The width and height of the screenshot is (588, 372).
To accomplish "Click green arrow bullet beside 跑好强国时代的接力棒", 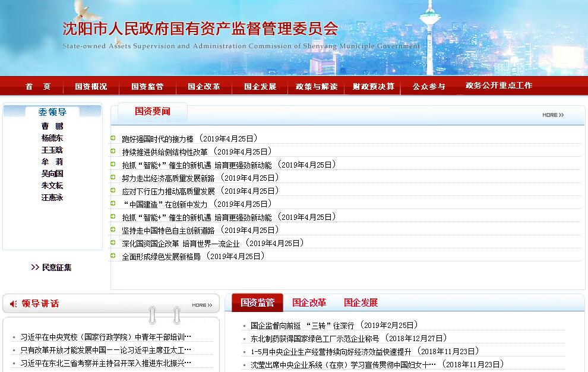I will (x=113, y=138).
